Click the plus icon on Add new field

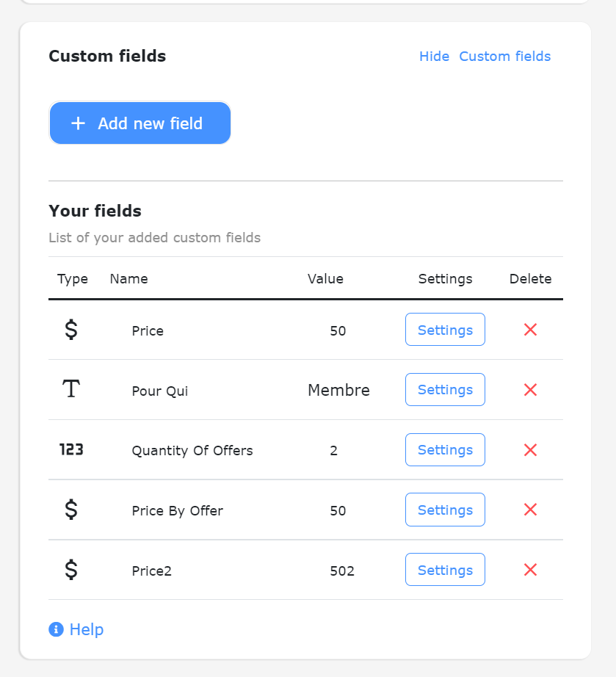[x=78, y=123]
